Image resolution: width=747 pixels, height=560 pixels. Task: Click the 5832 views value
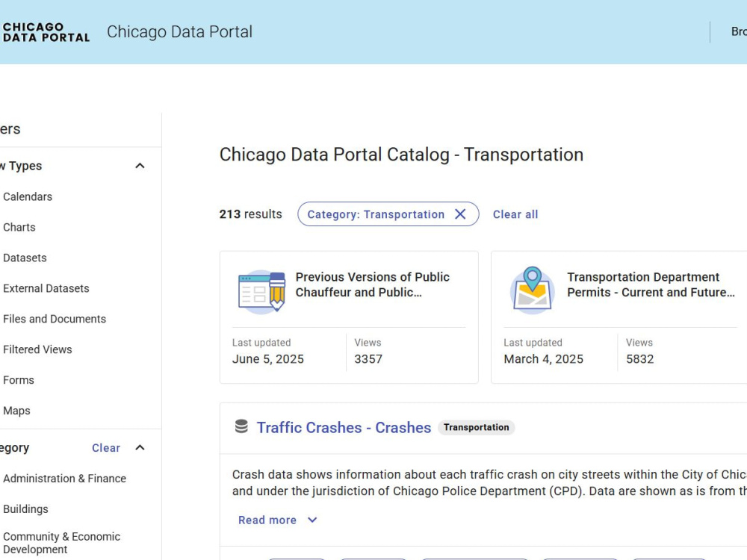640,359
